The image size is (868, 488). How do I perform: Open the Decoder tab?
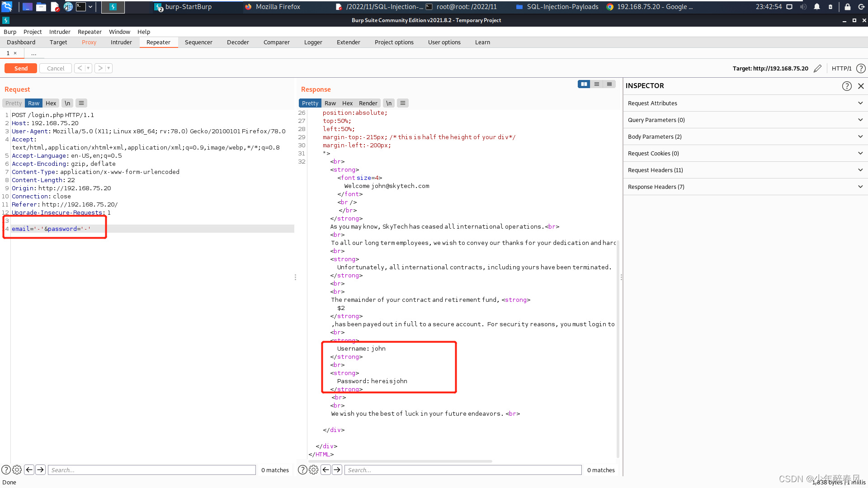(238, 42)
